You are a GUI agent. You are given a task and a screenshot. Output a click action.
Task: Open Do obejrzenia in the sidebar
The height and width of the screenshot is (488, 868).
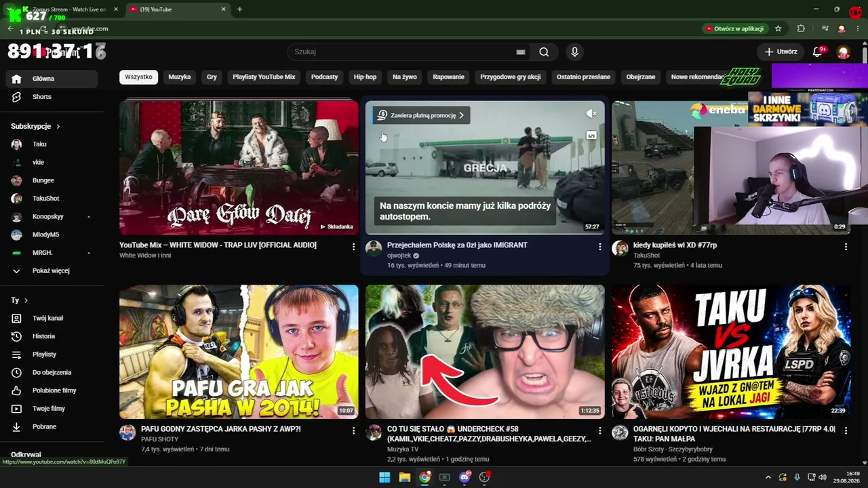tap(52, 372)
